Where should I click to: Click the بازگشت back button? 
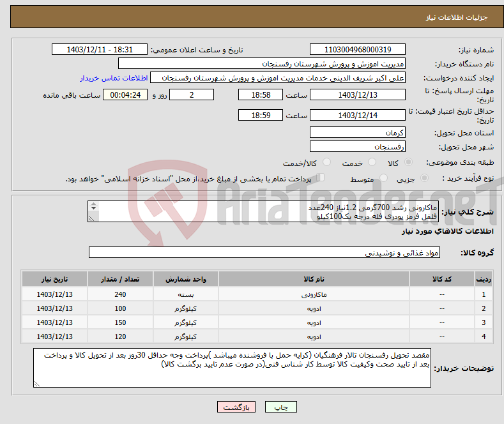pos(236,407)
